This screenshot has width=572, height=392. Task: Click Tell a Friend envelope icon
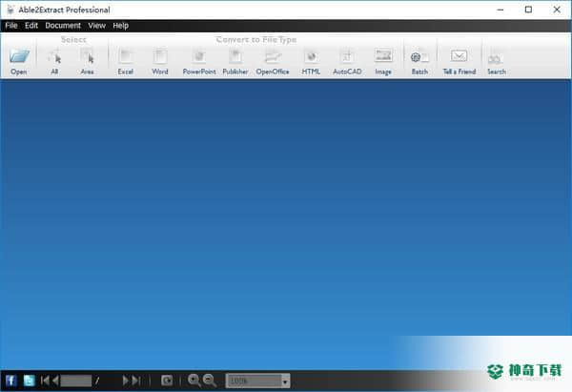[x=459, y=56]
